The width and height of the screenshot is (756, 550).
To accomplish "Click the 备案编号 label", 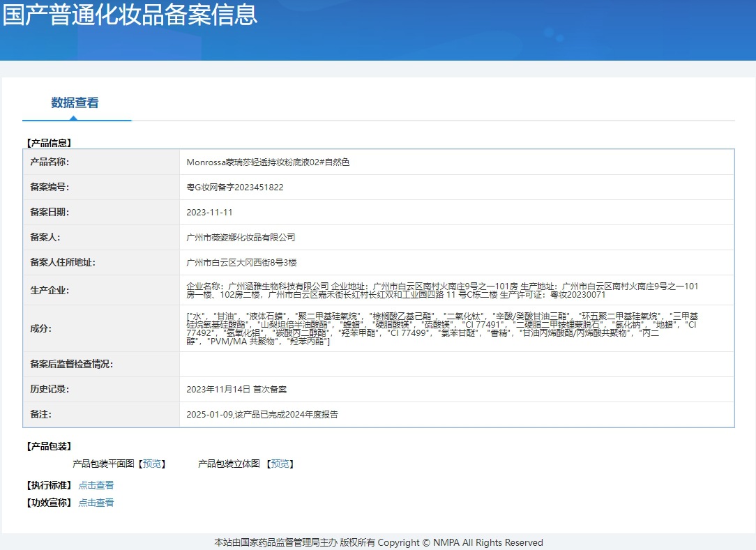I will click(50, 187).
